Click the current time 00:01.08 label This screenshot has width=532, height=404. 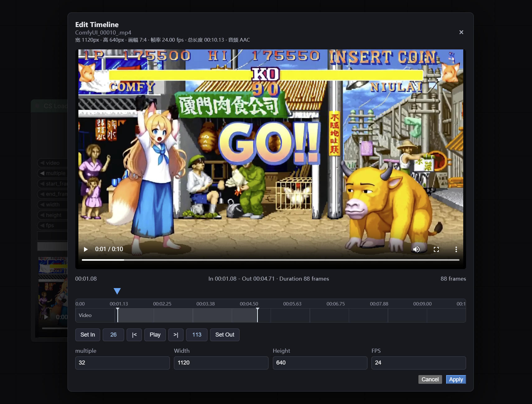coord(86,279)
